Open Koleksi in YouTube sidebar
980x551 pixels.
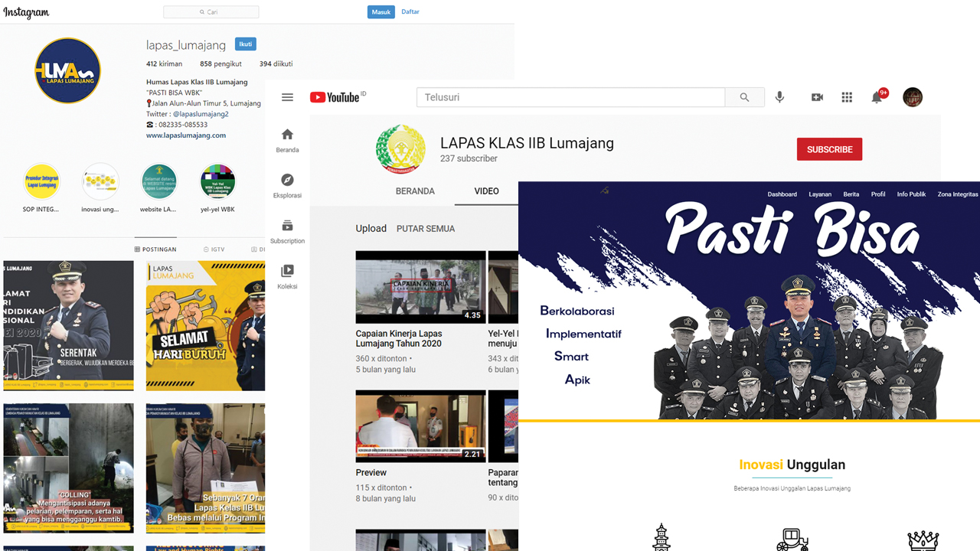point(287,277)
